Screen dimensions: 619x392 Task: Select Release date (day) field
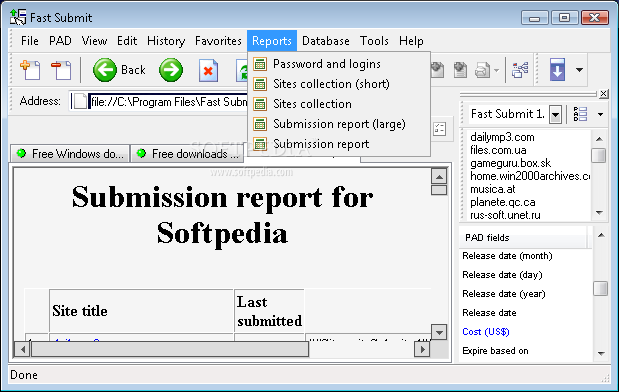click(502, 275)
